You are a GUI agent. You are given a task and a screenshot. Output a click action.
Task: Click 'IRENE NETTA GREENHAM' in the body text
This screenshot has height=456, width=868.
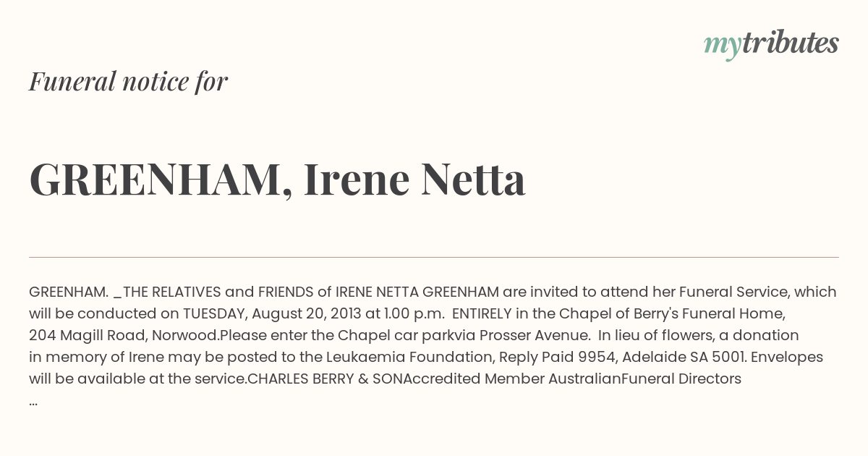pyautogui.click(x=417, y=292)
